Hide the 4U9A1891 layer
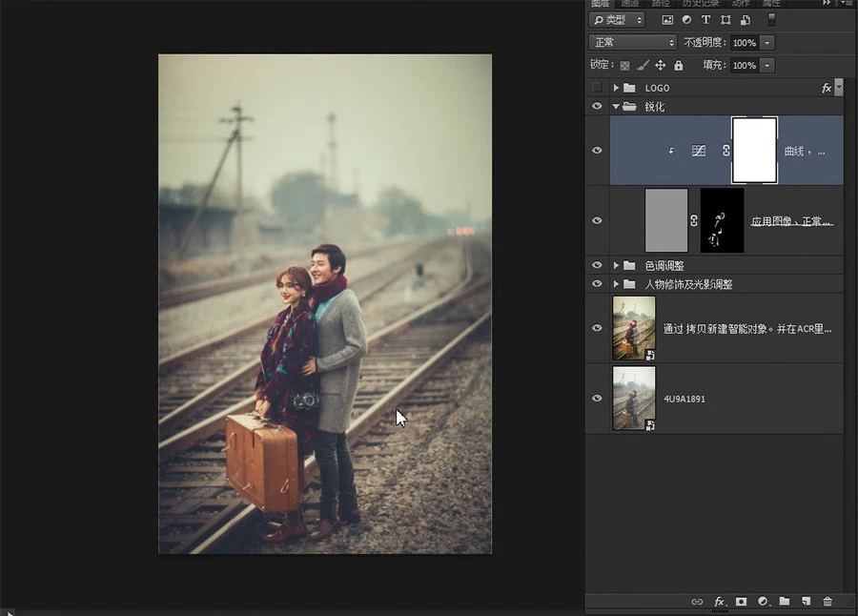This screenshot has height=616, width=858. point(597,398)
